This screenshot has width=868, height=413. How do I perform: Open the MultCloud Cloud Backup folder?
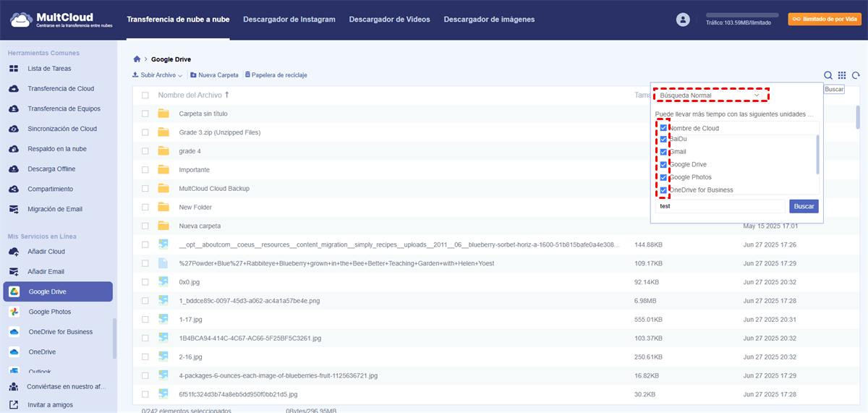214,189
